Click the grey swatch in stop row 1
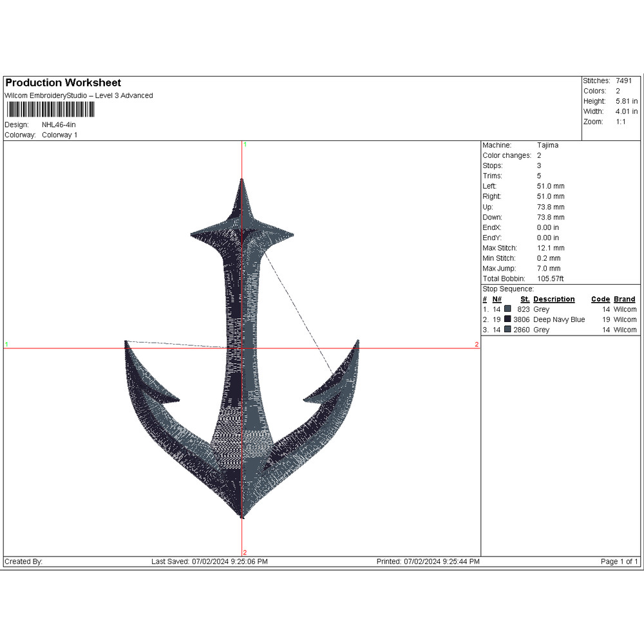The width and height of the screenshot is (644, 644). [x=507, y=309]
